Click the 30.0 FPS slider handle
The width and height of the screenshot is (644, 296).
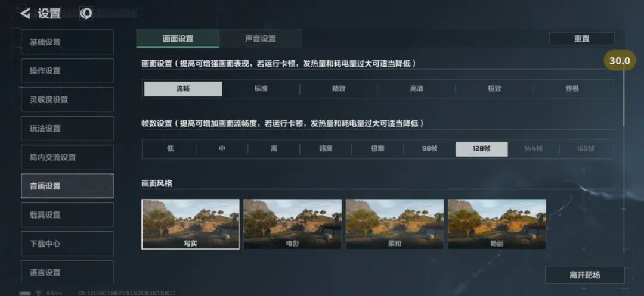click(620, 61)
